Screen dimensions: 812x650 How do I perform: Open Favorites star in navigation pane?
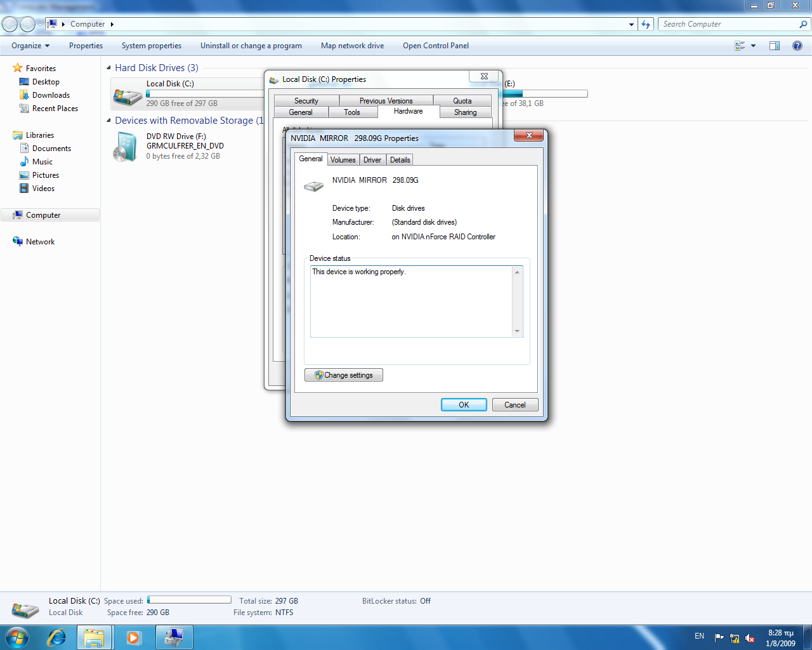[18, 68]
